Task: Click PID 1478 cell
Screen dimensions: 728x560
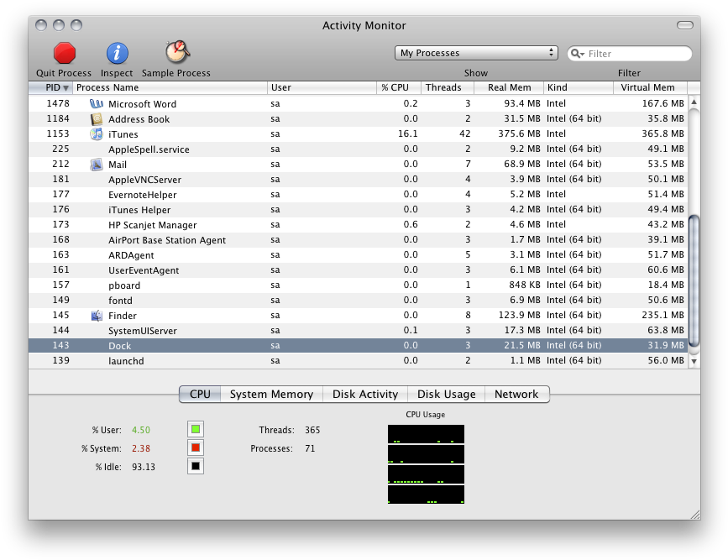Action: pyautogui.click(x=58, y=103)
